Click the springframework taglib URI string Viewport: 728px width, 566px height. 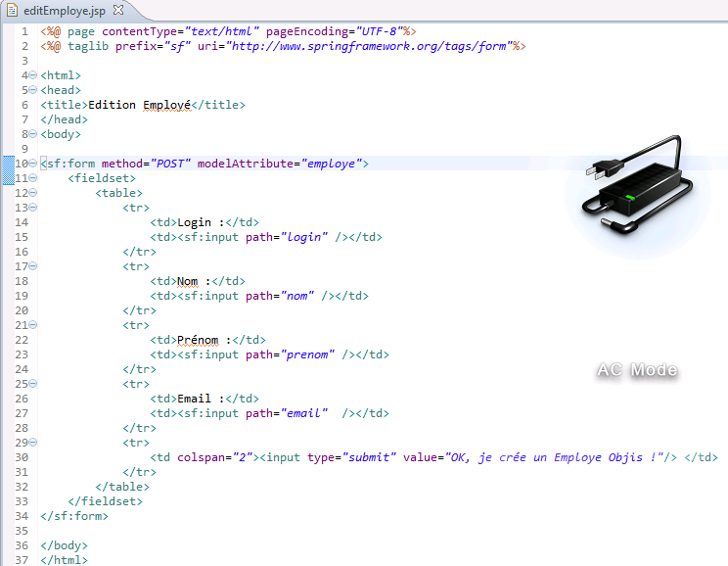coord(369,46)
